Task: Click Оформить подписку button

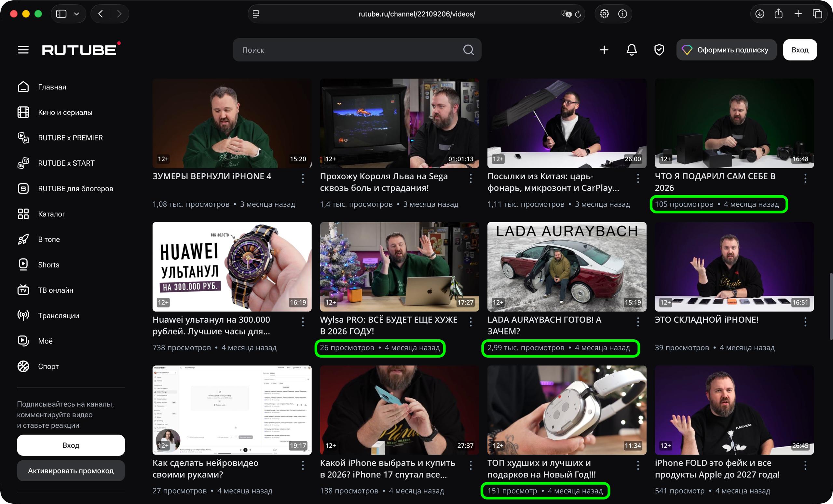Action: tap(726, 50)
